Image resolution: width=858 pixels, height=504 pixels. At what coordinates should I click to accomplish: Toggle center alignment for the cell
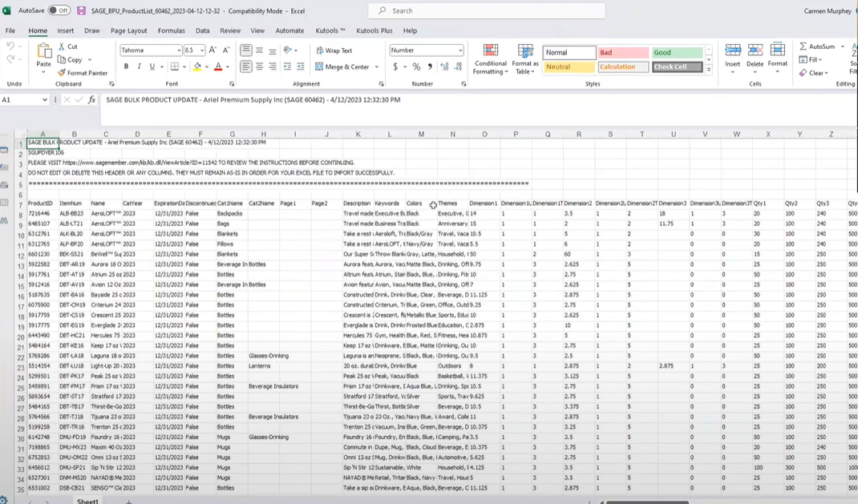point(261,67)
